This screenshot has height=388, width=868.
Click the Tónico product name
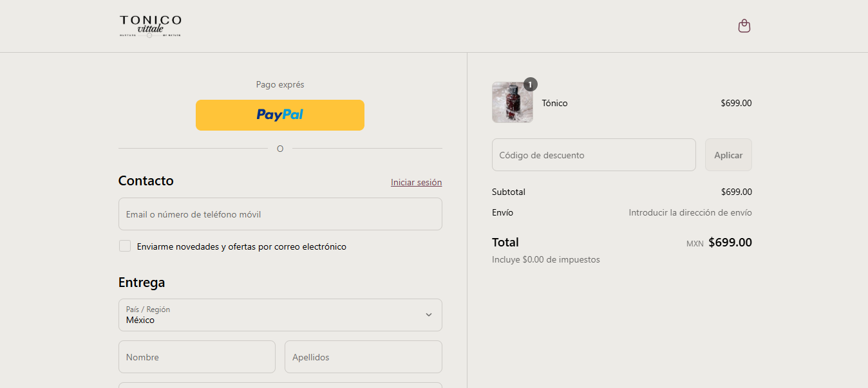pos(554,103)
